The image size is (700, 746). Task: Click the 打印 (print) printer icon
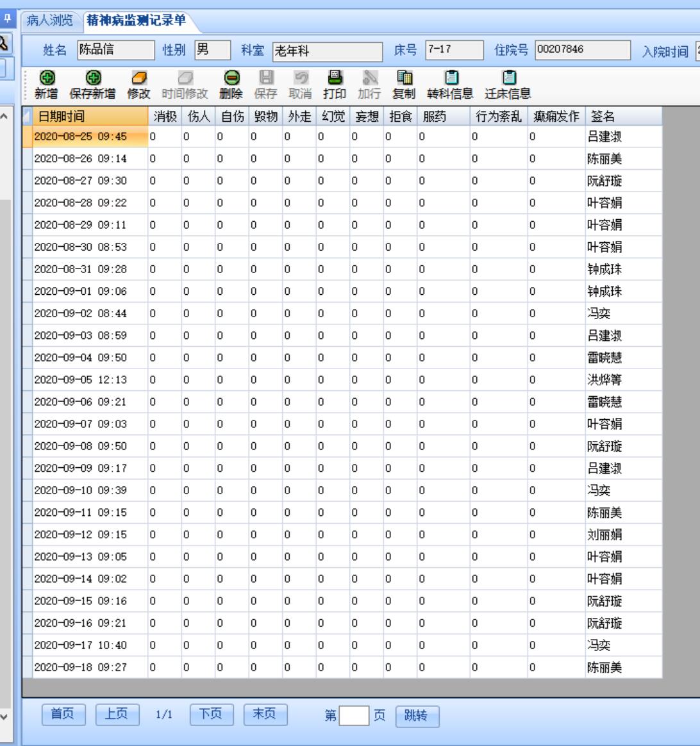click(335, 78)
